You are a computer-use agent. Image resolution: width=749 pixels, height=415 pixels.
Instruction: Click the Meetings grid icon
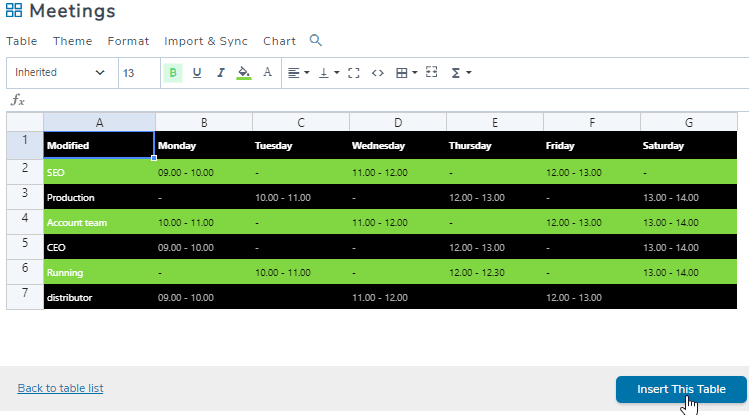14,10
